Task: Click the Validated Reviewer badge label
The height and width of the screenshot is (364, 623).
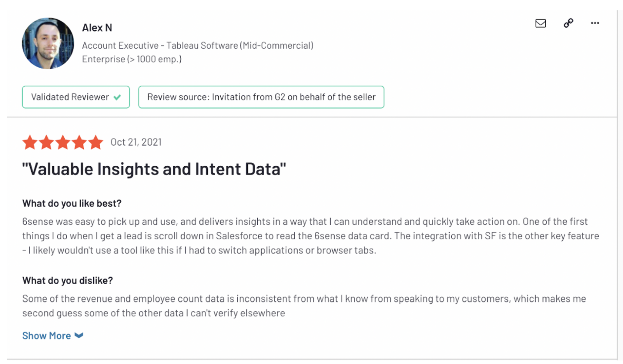Action: pyautogui.click(x=70, y=97)
